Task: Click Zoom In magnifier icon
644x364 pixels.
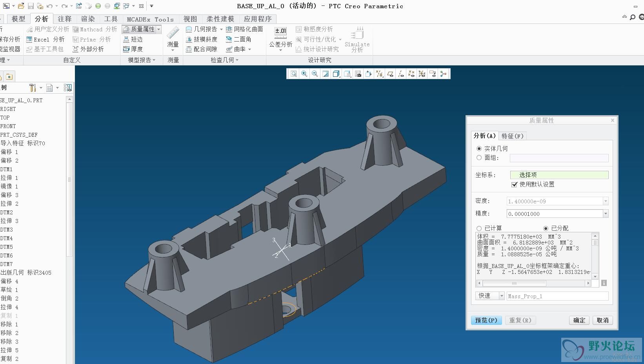Action: pos(304,74)
